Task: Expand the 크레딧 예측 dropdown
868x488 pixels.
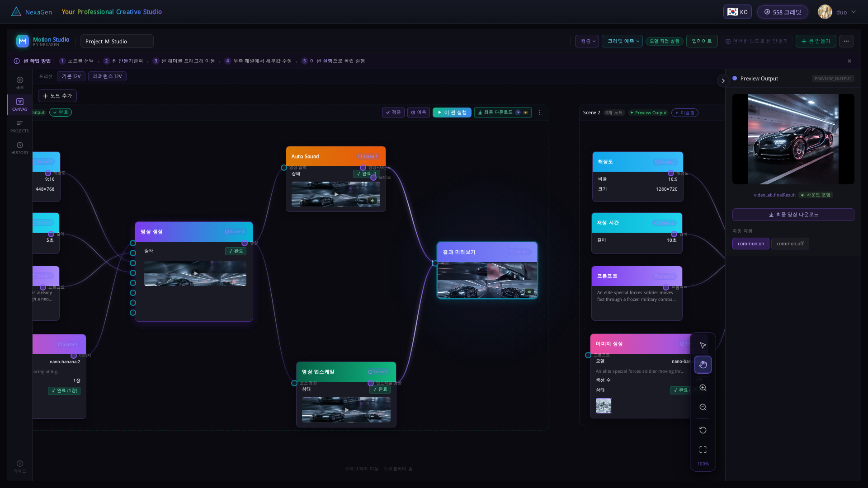Action: [622, 41]
